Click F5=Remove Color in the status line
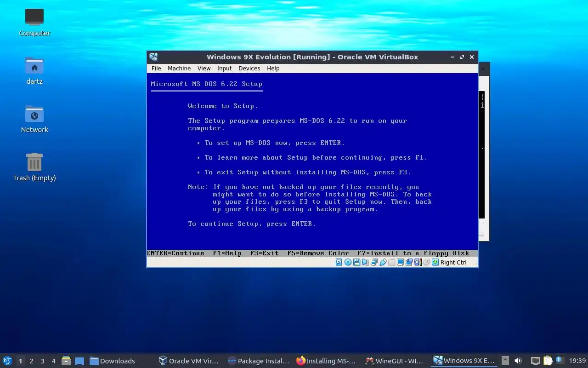This screenshot has height=368, width=588. 318,253
